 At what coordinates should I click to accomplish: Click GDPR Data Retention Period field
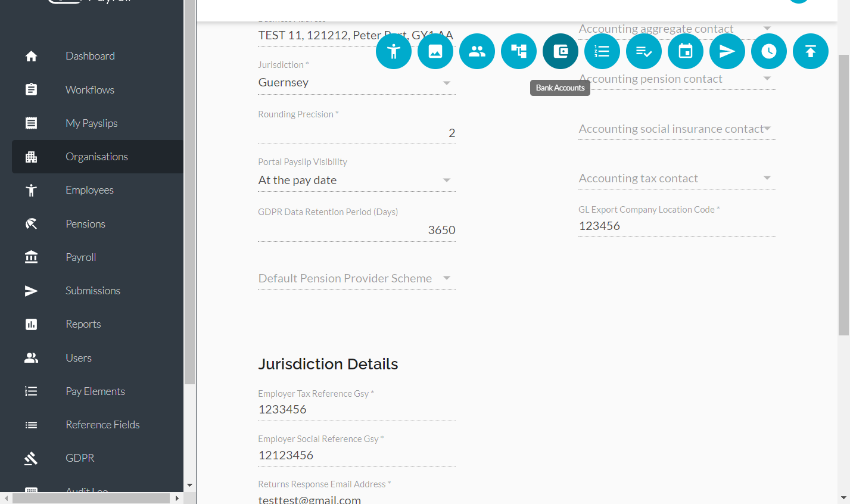coord(357,230)
